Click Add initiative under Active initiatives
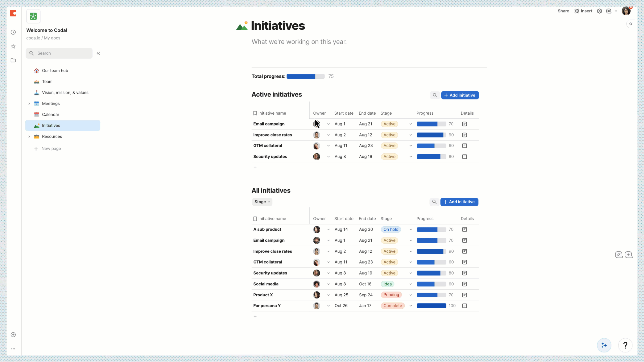This screenshot has width=644, height=362. click(460, 95)
